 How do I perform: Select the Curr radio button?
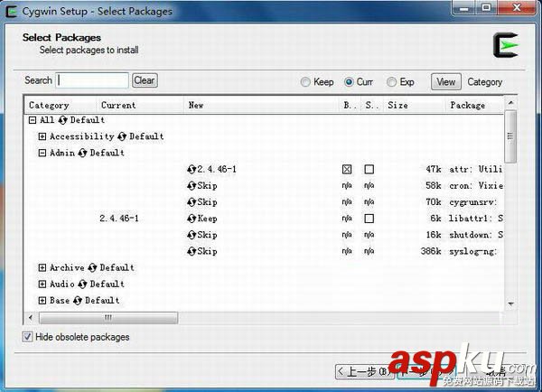coord(349,82)
